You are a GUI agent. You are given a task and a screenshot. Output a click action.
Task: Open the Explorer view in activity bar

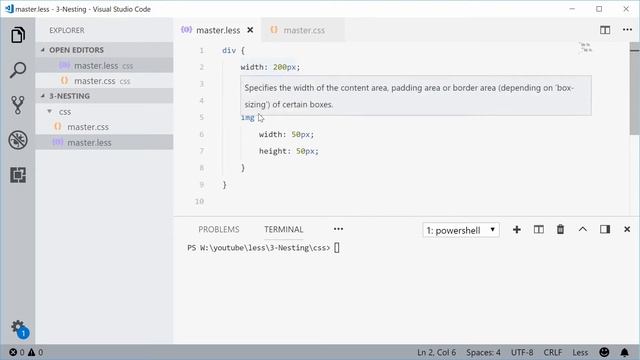point(18,35)
